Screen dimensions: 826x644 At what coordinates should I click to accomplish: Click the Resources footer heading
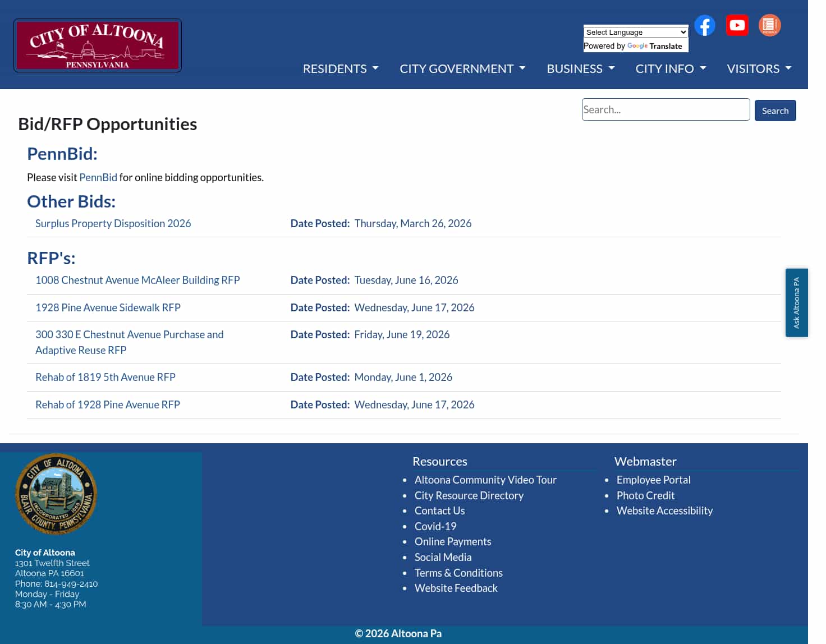coord(440,461)
